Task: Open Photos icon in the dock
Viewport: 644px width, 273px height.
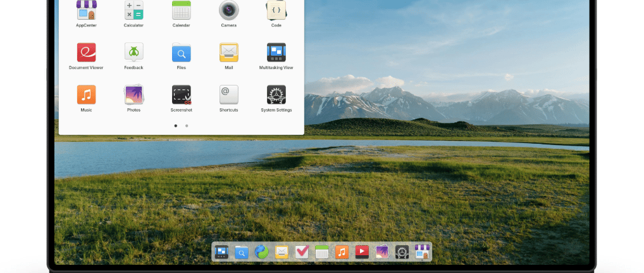Action: [382, 251]
